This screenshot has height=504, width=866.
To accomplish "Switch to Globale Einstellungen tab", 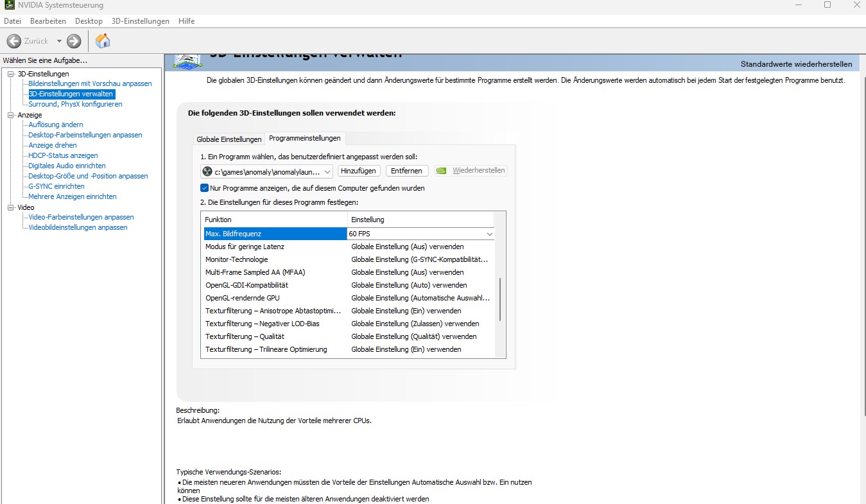I will [229, 139].
